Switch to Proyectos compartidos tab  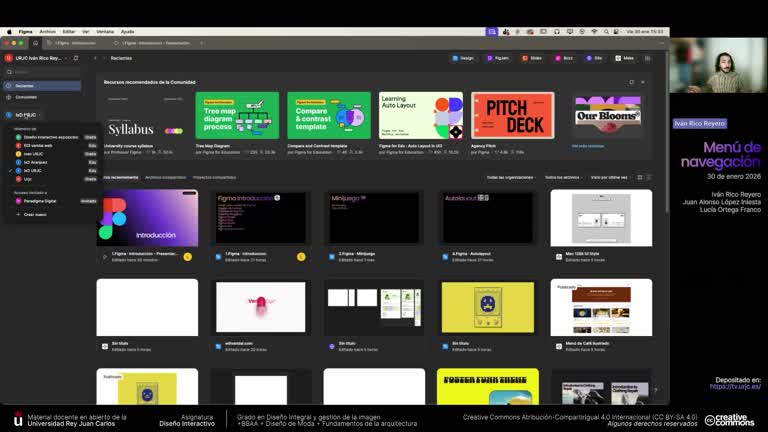pos(215,177)
